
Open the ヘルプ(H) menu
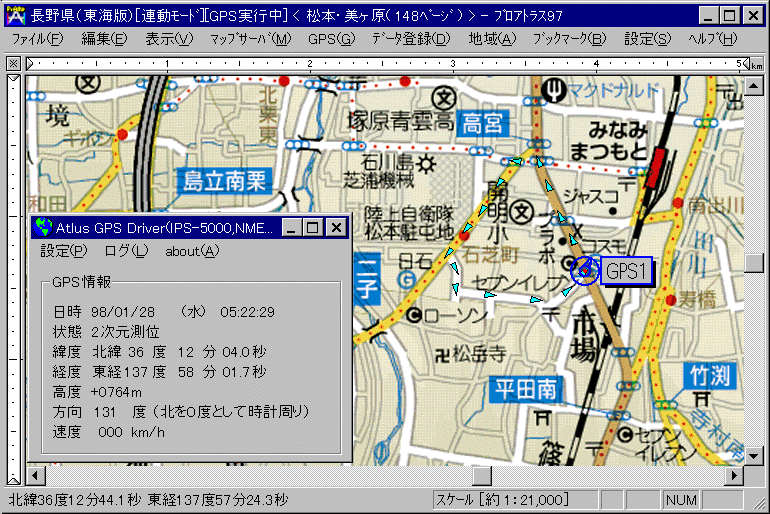(713, 39)
